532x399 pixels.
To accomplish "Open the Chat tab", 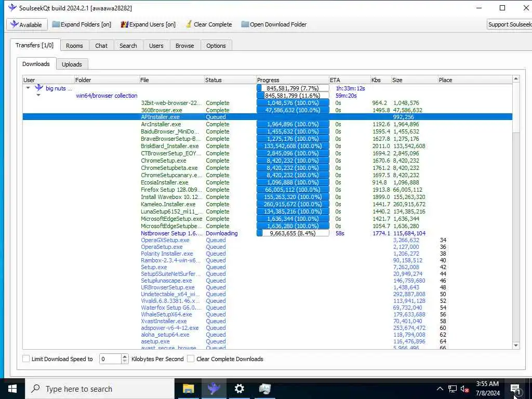I will click(101, 46).
